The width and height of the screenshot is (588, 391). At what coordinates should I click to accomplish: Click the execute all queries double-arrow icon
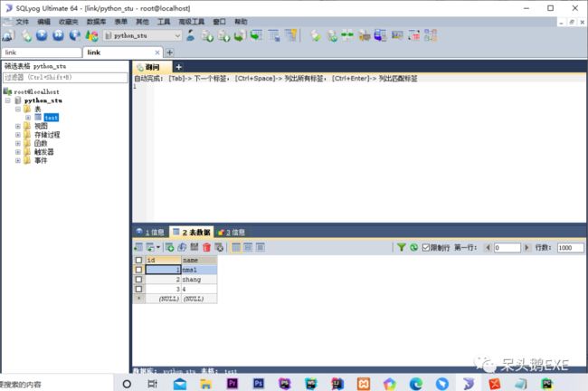pyautogui.click(x=58, y=35)
